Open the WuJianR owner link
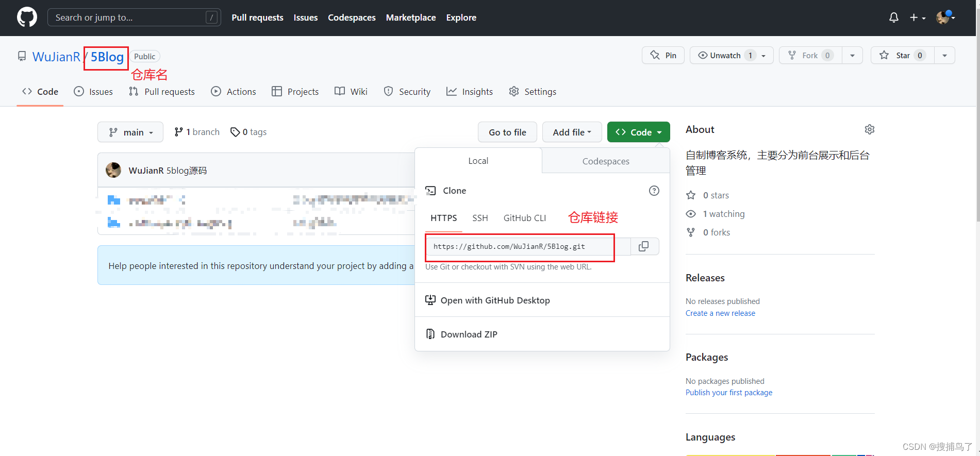This screenshot has height=456, width=980. pos(56,57)
